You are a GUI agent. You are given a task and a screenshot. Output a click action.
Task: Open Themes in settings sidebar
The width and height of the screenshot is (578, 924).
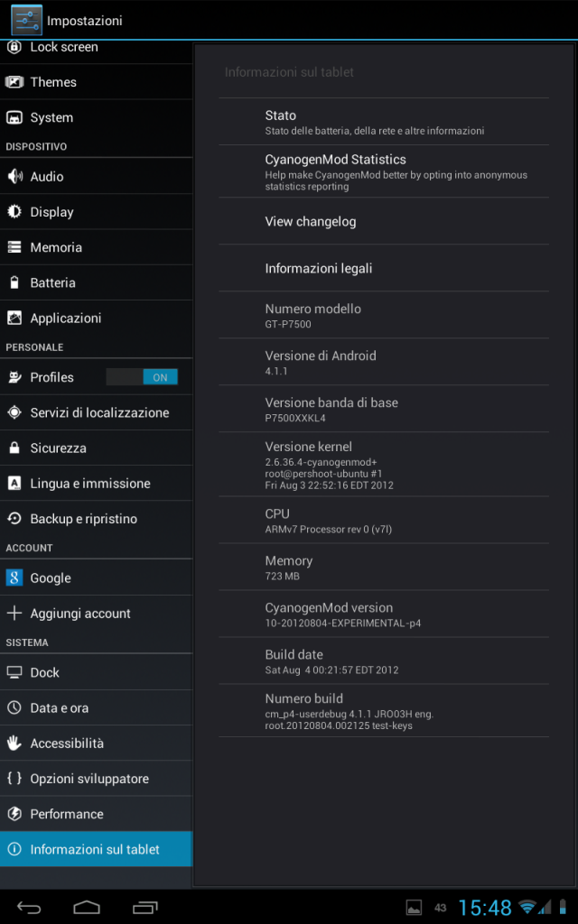click(96, 82)
